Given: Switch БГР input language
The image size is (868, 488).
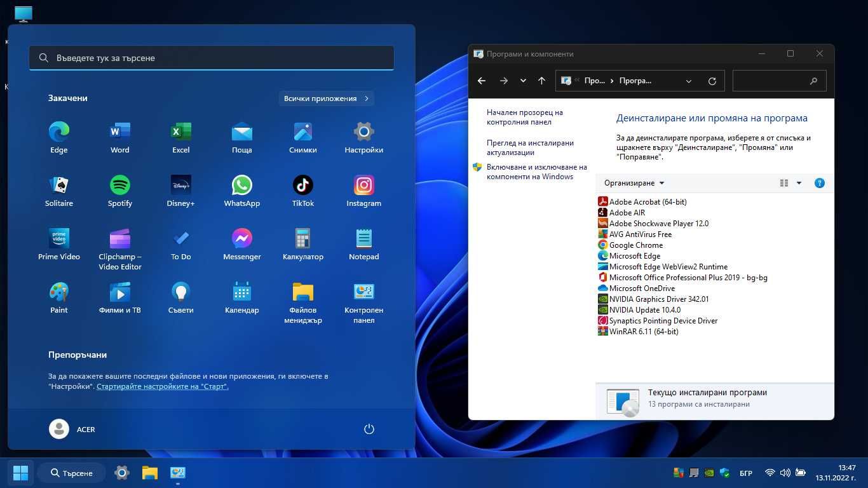Looking at the screenshot, I should (x=746, y=473).
